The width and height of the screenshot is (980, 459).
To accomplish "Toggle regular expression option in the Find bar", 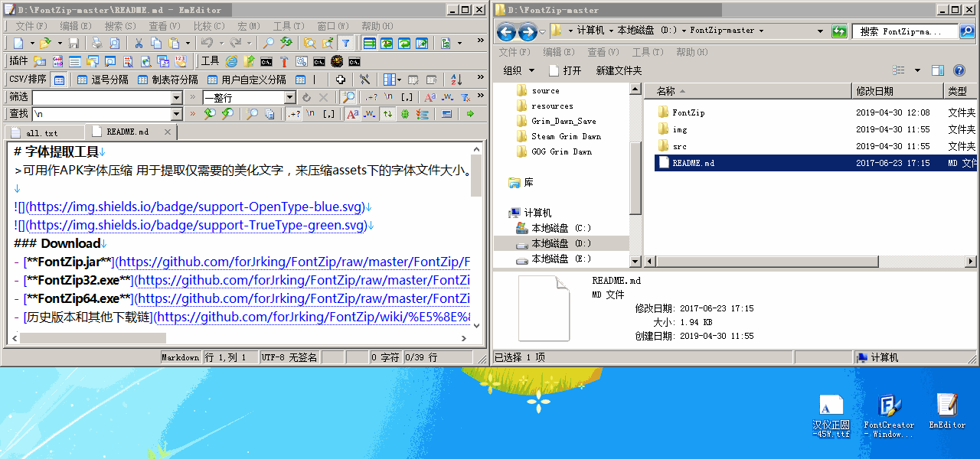I will 293,114.
